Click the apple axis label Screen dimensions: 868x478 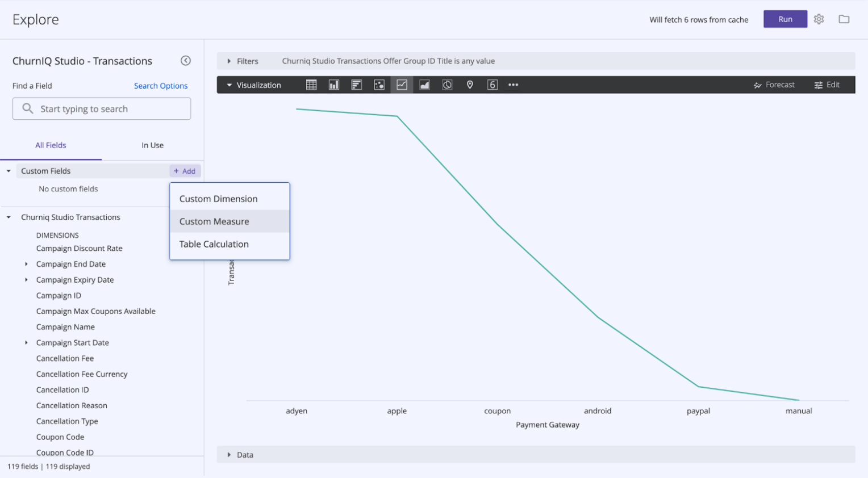click(x=397, y=411)
